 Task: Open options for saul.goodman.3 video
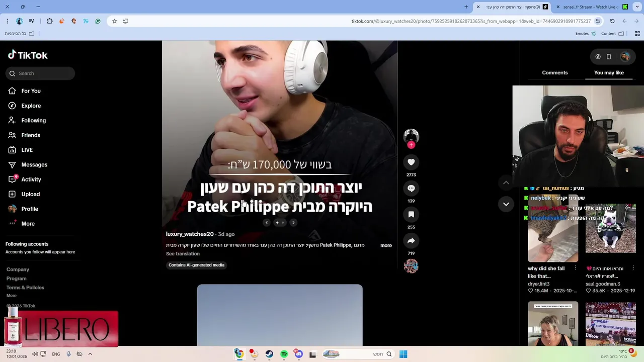coord(633,268)
